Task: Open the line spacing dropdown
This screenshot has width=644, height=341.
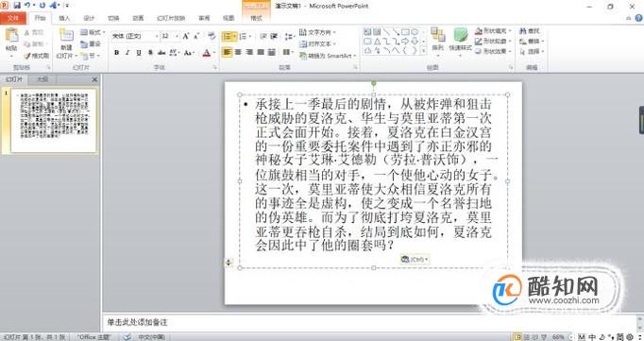Action: pyautogui.click(x=290, y=37)
